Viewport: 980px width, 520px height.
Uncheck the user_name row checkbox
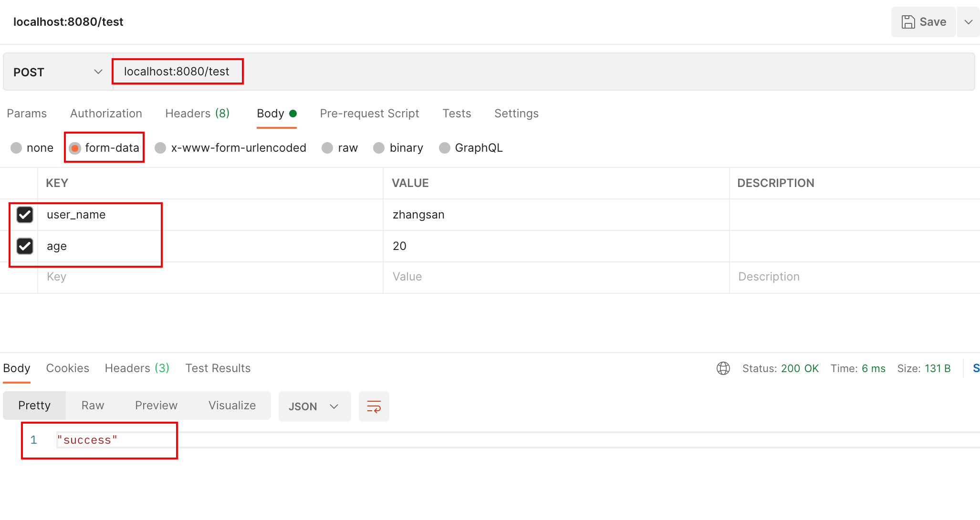tap(25, 215)
